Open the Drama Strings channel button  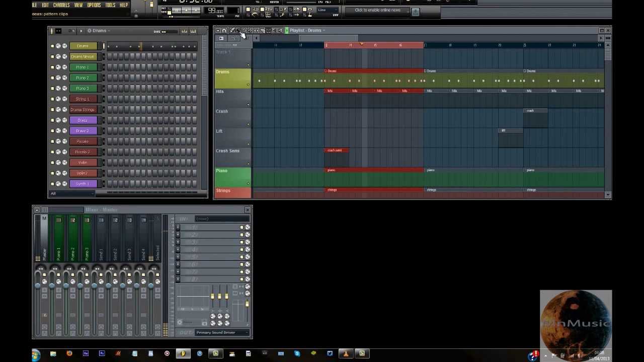[x=83, y=110]
